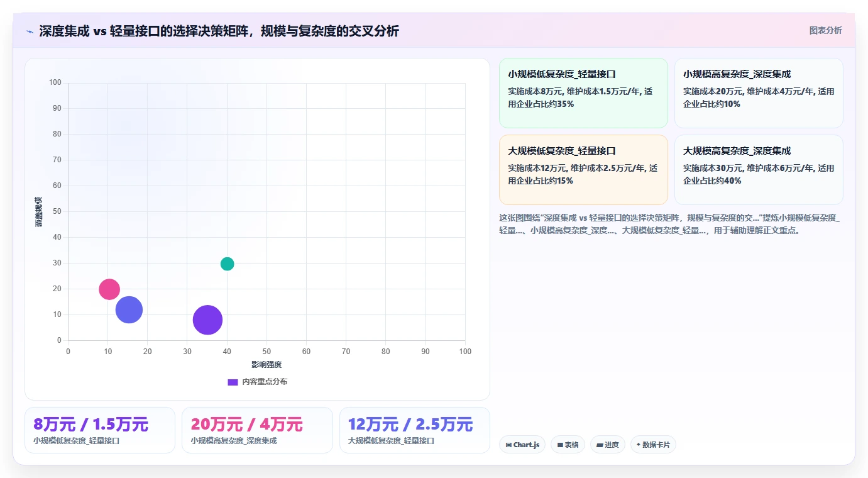
Task: Toggle the 内容重点分布 legend swatch
Action: point(233,382)
